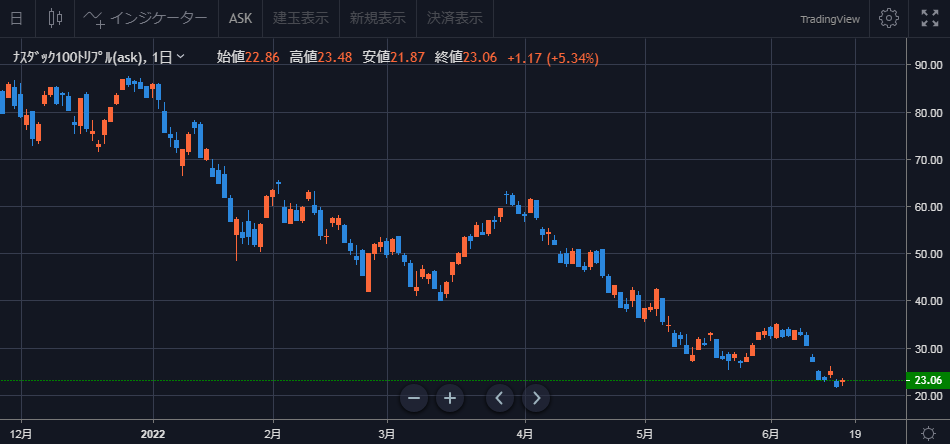Move the chart right with the arrow button
Screen dimensions: 950x444
[536, 398]
